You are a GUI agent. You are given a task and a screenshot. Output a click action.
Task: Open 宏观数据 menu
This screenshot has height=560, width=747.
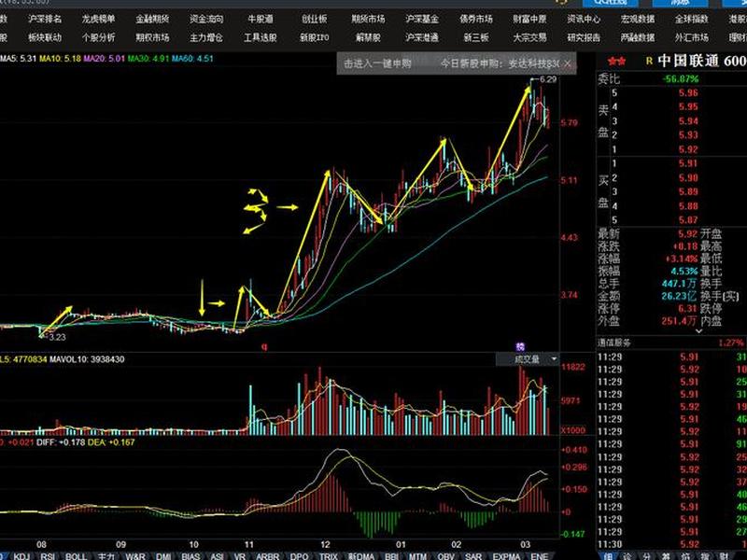638,20
